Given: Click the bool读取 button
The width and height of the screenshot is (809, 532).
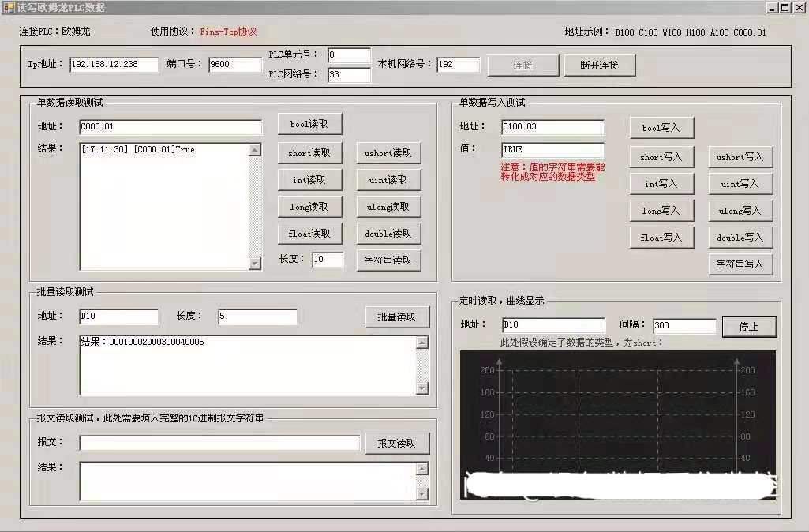Looking at the screenshot, I should (x=309, y=124).
